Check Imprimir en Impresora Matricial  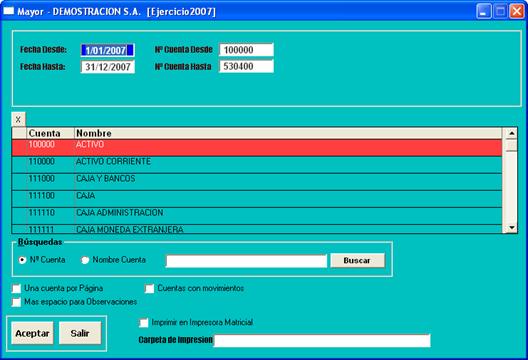tap(144, 323)
